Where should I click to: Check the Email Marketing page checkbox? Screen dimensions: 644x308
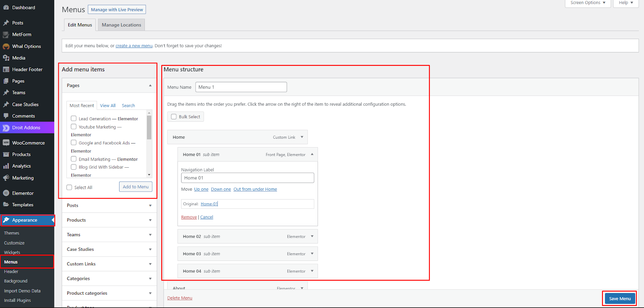coord(74,159)
